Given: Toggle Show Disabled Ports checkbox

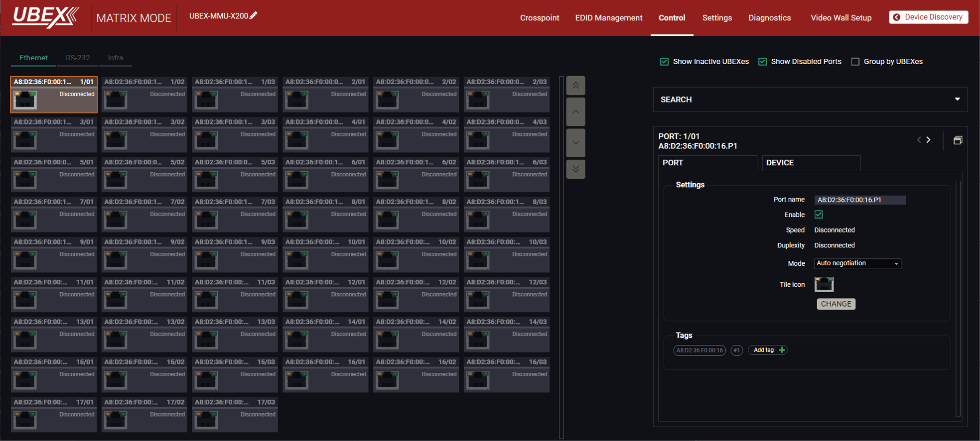Looking at the screenshot, I should 762,62.
